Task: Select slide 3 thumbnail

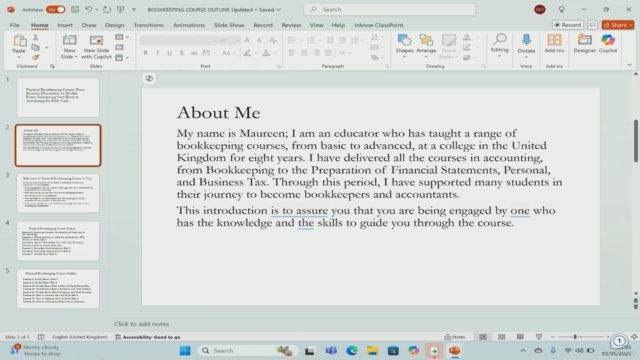Action: (x=58, y=193)
